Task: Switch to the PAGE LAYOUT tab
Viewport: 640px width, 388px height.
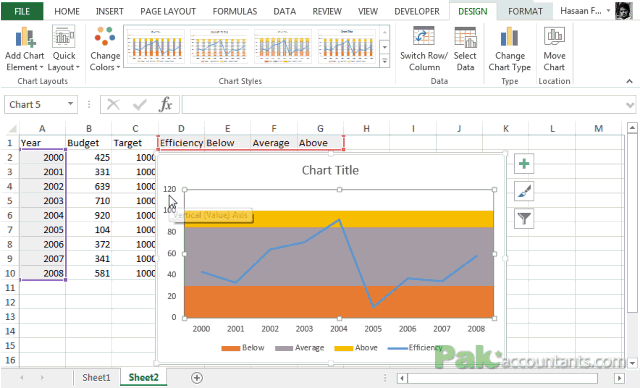Action: pos(168,11)
